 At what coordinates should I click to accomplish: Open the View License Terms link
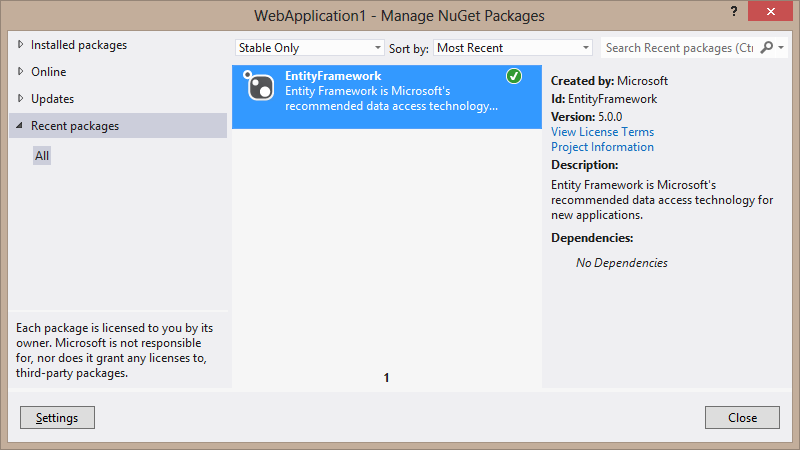coord(602,132)
